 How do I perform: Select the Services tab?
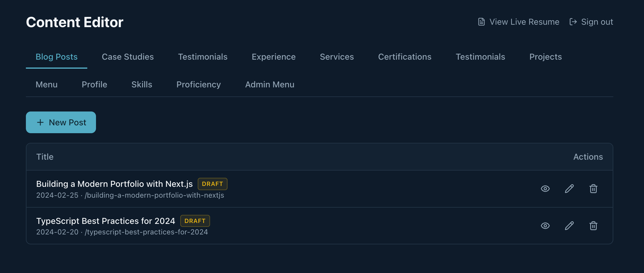[x=337, y=57]
